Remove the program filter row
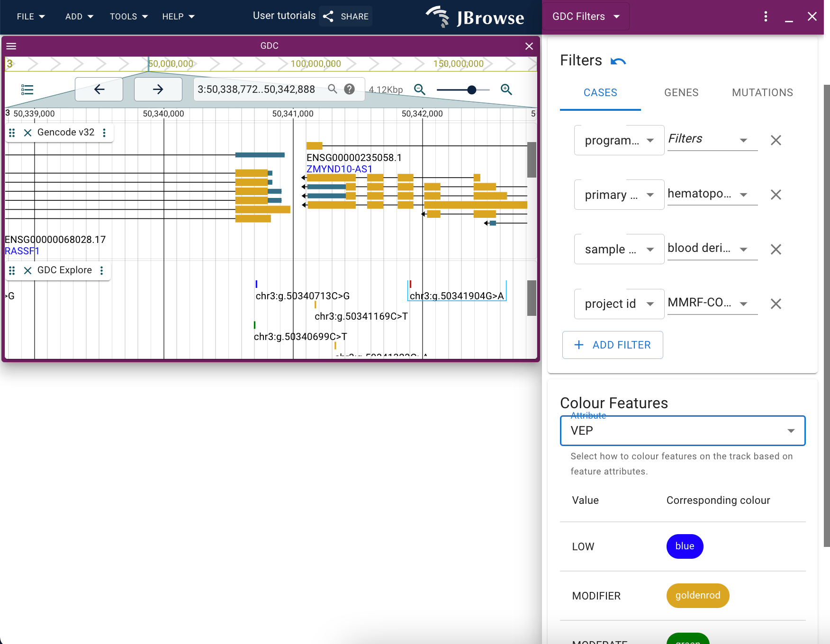 click(776, 140)
